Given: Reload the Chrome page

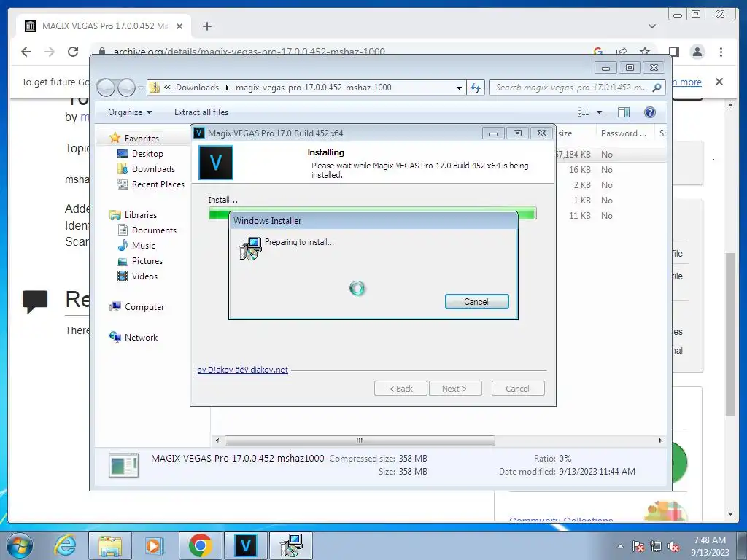Looking at the screenshot, I should (x=73, y=52).
